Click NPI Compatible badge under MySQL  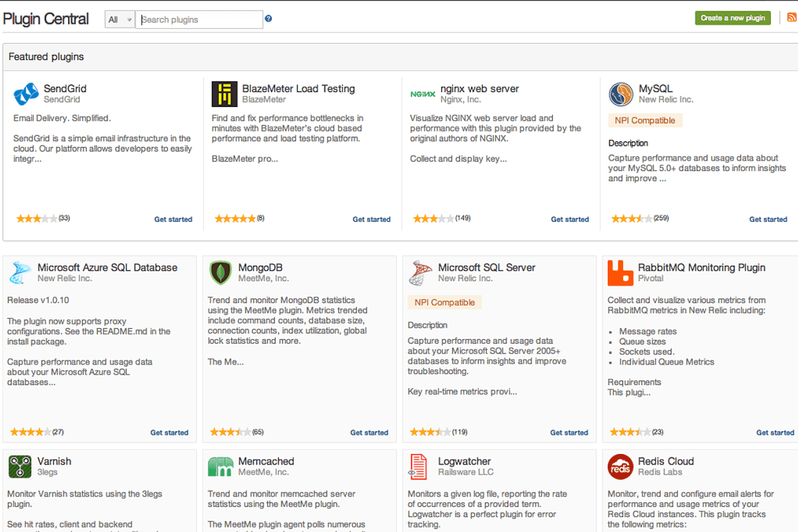(644, 121)
